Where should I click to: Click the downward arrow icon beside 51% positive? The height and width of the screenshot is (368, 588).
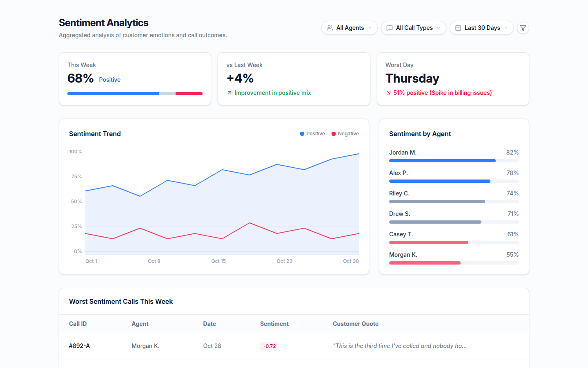(389, 93)
